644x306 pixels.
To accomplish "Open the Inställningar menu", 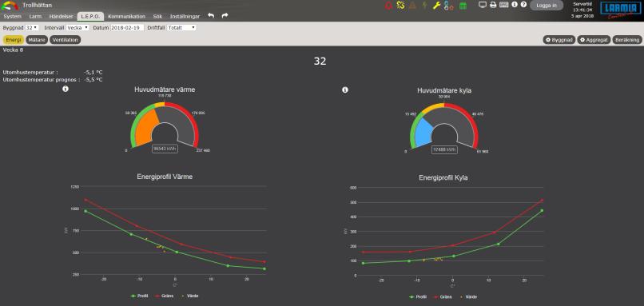I will coord(185,17).
